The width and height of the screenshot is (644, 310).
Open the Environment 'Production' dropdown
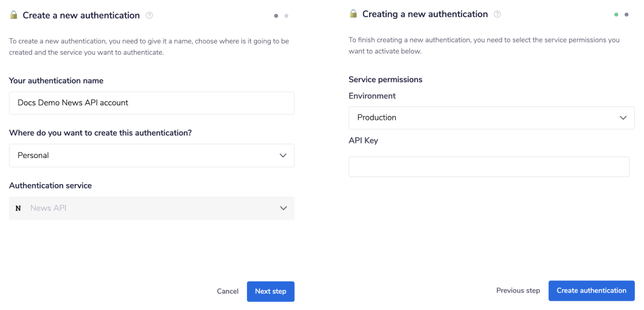491,118
